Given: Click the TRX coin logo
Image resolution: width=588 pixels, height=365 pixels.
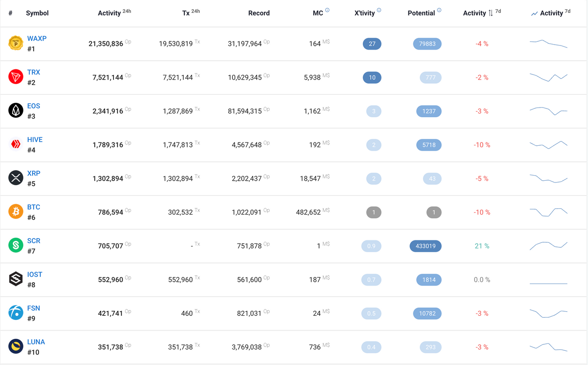Looking at the screenshot, I should tap(16, 77).
